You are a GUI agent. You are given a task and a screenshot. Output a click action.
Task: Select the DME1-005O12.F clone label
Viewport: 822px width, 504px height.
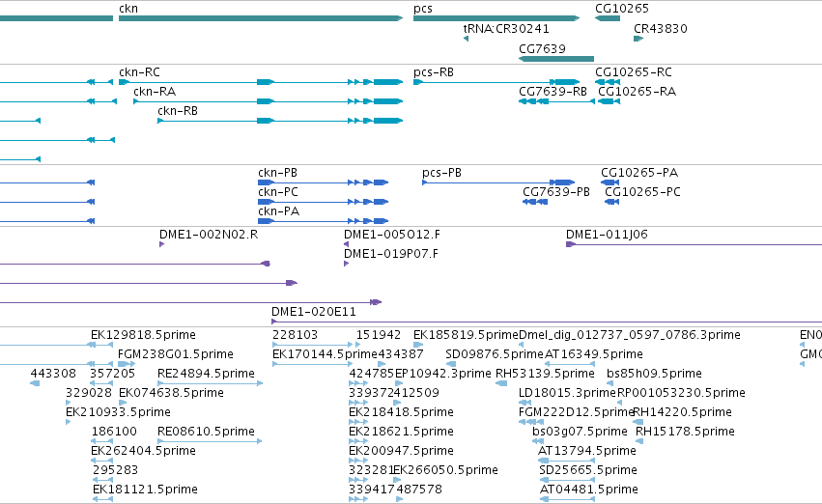[x=392, y=235]
